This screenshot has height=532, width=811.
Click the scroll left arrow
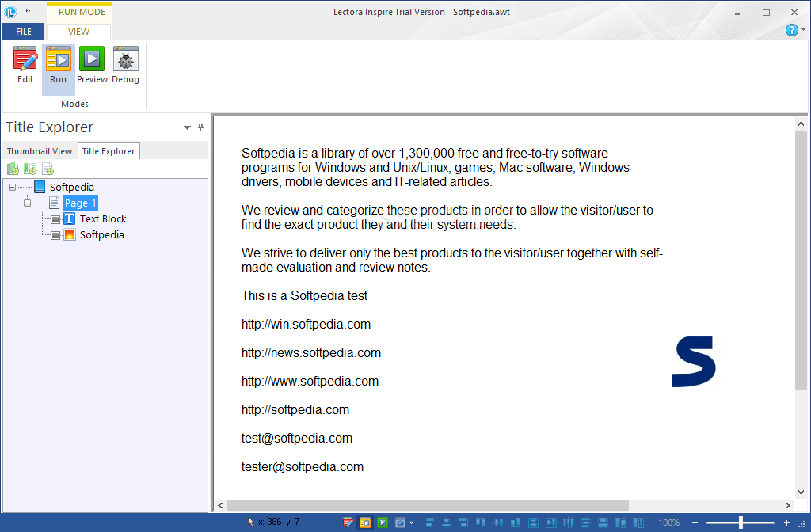[220, 505]
